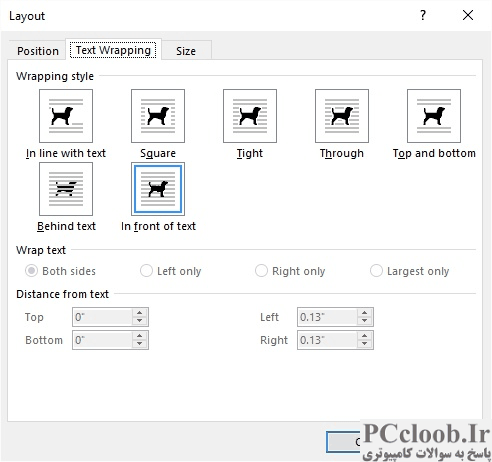Click the In line with text label

coord(66,153)
